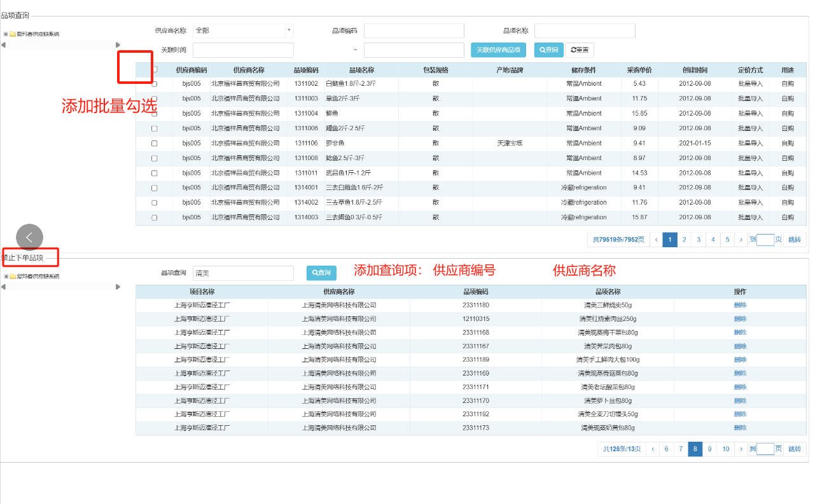Delete the row 清美手工鲜肉大包100g
The height and width of the screenshot is (504, 813).
point(740,360)
